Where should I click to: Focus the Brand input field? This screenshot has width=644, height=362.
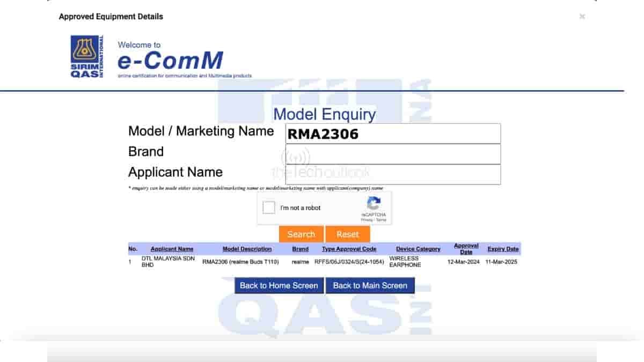click(x=393, y=154)
